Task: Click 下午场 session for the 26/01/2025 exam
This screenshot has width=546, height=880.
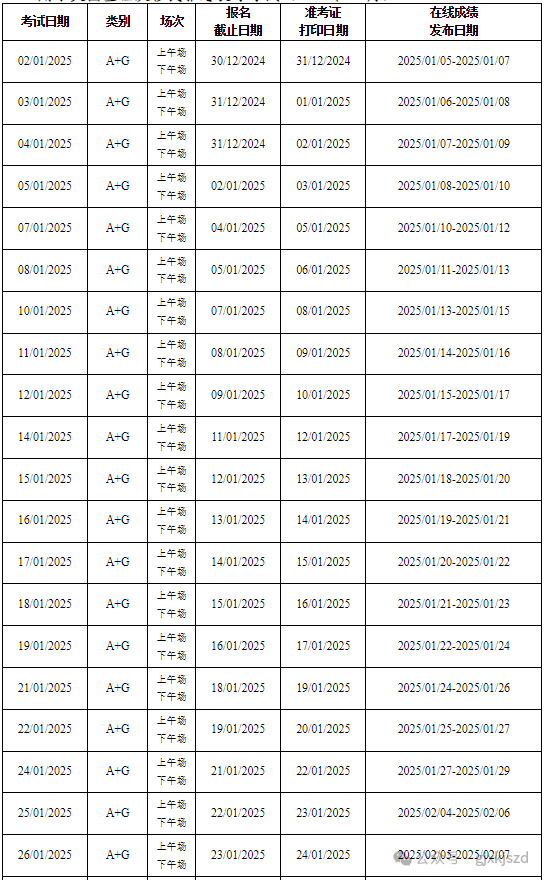Action: click(172, 864)
